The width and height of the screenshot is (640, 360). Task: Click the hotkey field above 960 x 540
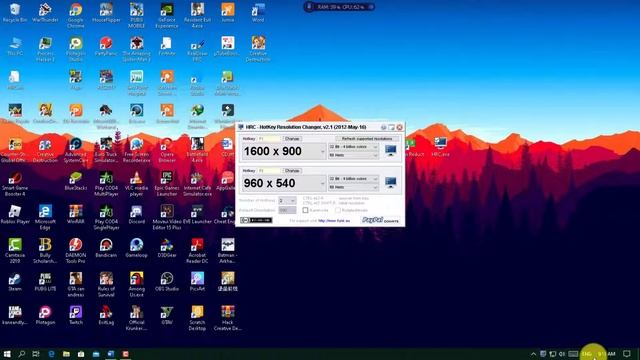(269, 171)
